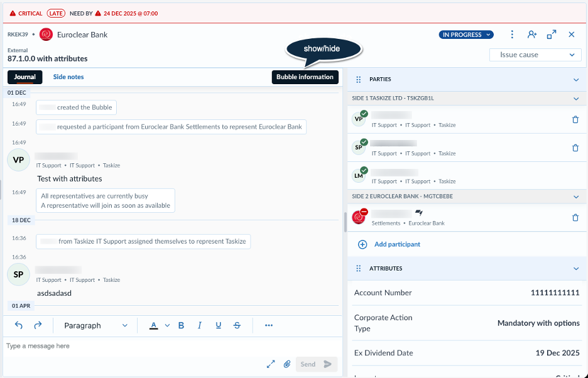This screenshot has width=588, height=378.
Task: Click the add person icon in header
Action: (531, 35)
